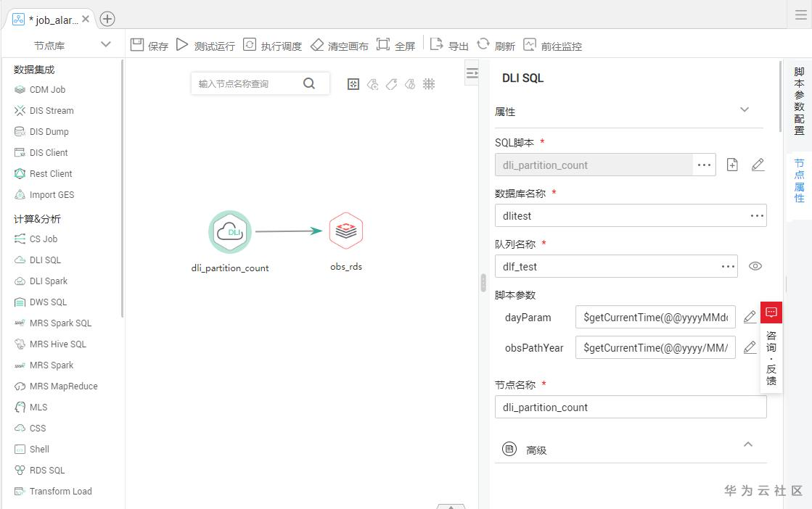Click the panel splitter handle
This screenshot has height=509, width=812.
tap(483, 283)
